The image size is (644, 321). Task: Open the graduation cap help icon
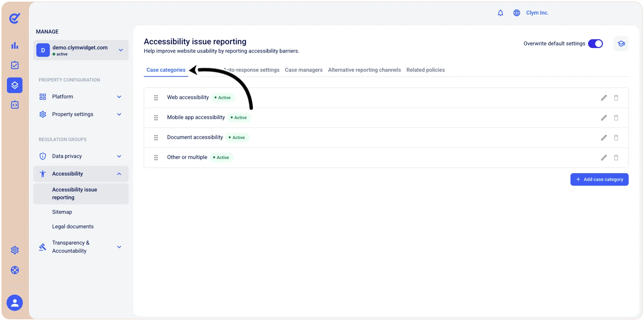click(621, 44)
